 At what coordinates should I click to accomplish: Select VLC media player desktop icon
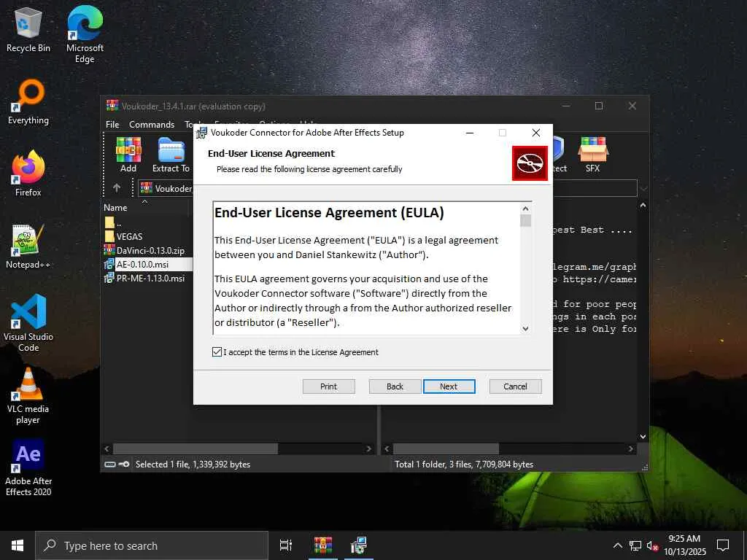click(28, 395)
